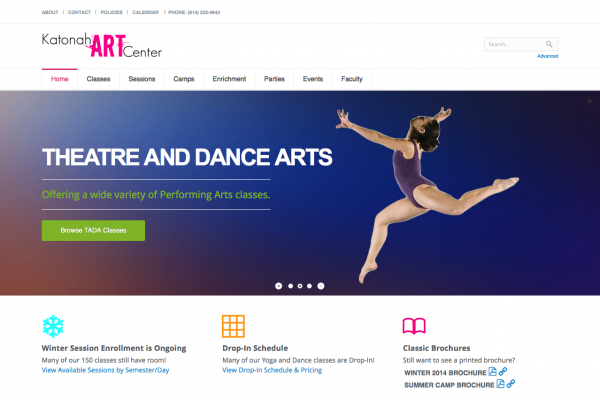Screen dimensions: 600x400
Task: Click the cyan snowflake icon
Action: 53,326
